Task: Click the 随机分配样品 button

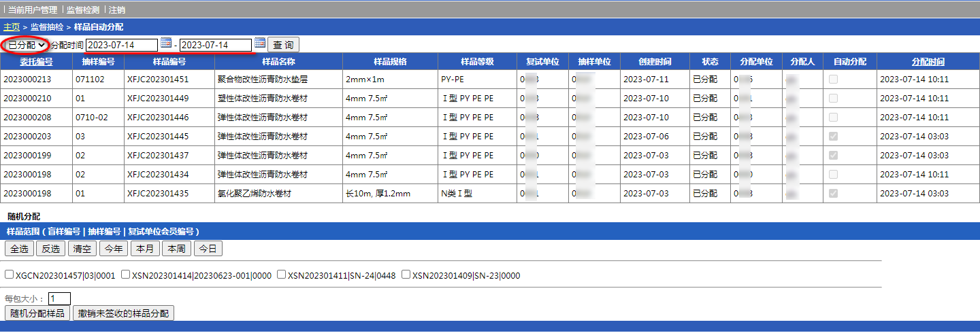Action: tap(37, 313)
